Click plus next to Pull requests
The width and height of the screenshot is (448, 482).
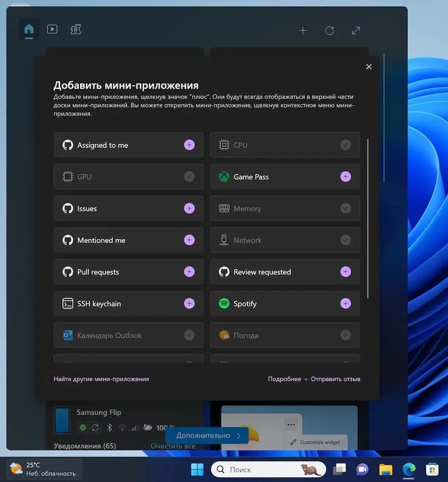tap(189, 272)
